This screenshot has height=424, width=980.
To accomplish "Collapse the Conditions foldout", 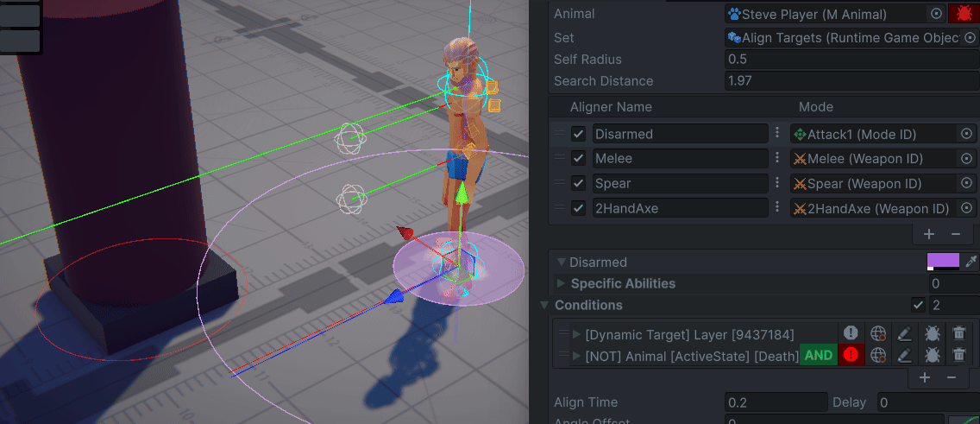I will point(544,305).
